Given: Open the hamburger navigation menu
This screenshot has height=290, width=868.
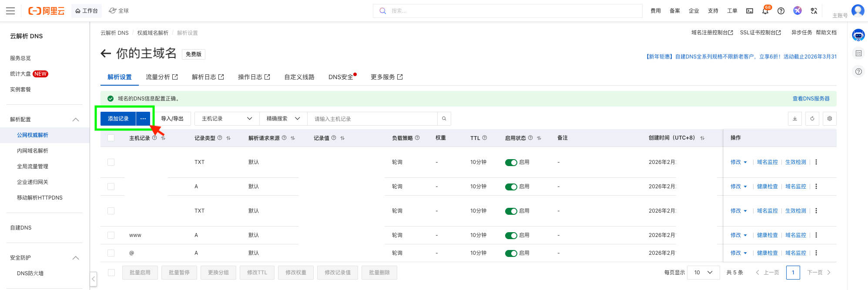Looking at the screenshot, I should [x=10, y=11].
